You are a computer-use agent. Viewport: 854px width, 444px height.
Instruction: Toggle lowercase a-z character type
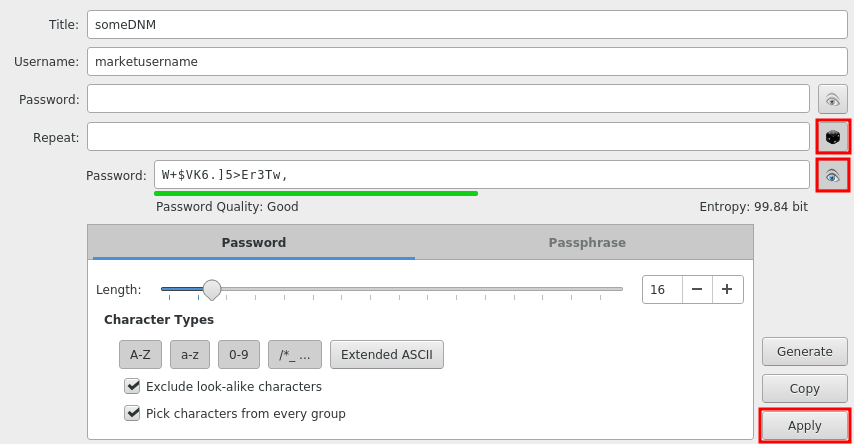pyautogui.click(x=190, y=354)
